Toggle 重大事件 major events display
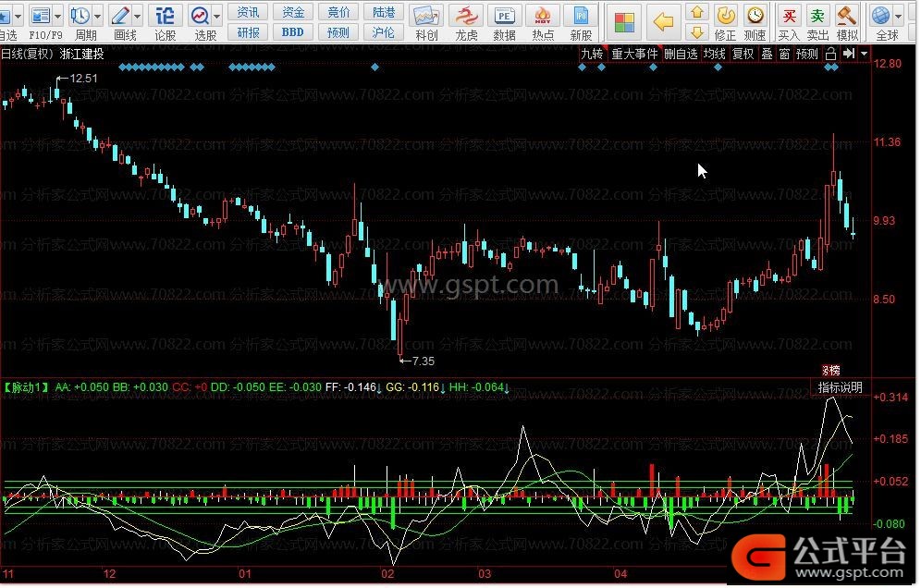Image resolution: width=921 pixels, height=588 pixels. click(634, 54)
